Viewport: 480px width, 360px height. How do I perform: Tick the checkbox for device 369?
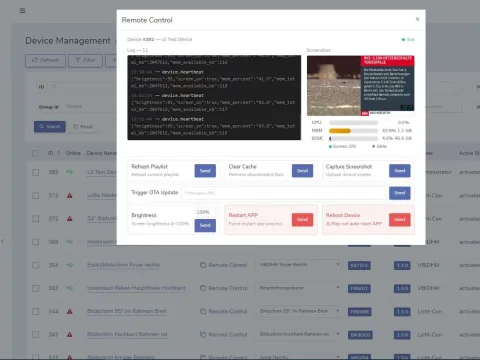coord(35,242)
